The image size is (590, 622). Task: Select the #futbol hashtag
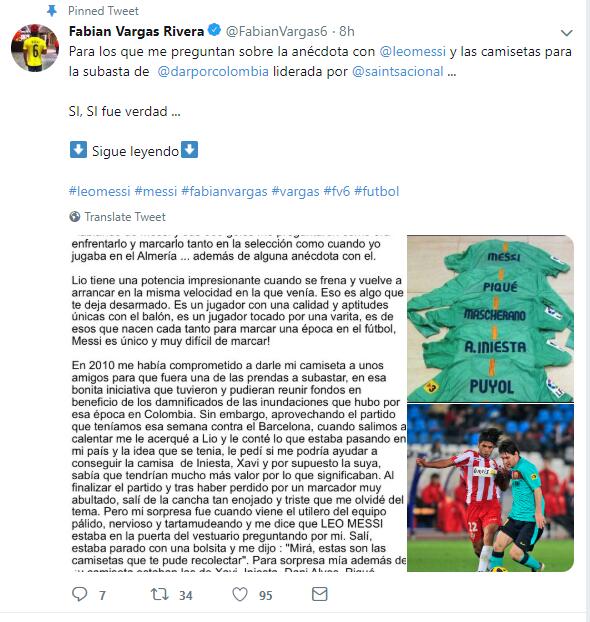[x=377, y=191]
